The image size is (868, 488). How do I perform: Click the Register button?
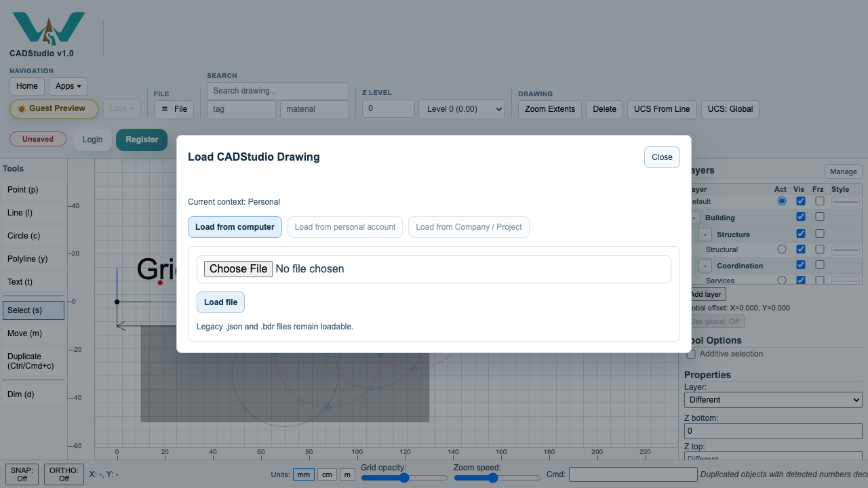click(x=142, y=140)
